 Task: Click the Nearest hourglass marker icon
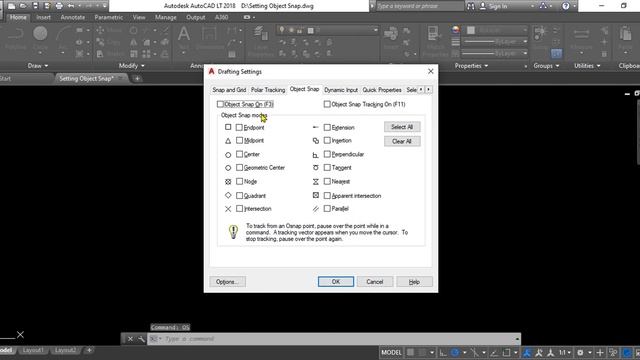click(x=316, y=182)
